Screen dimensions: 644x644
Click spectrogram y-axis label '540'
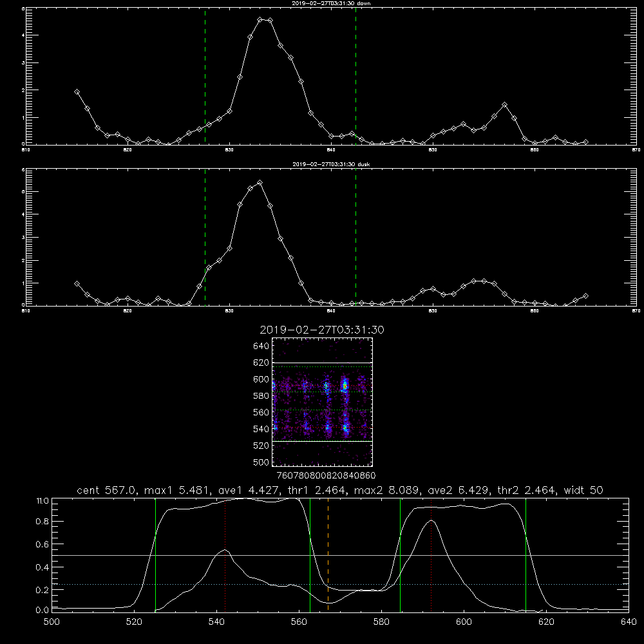coord(261,429)
